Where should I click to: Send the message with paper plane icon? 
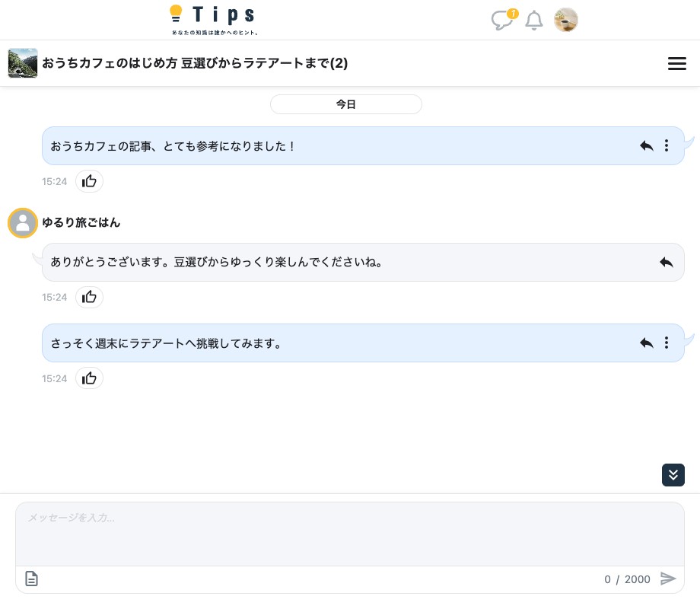668,579
